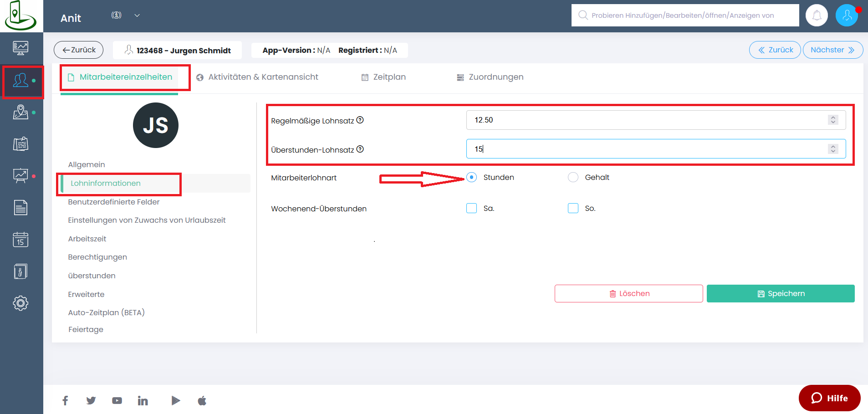868x414 pixels.
Task: Open the settings gear icon in sidebar
Action: pyautogui.click(x=20, y=303)
